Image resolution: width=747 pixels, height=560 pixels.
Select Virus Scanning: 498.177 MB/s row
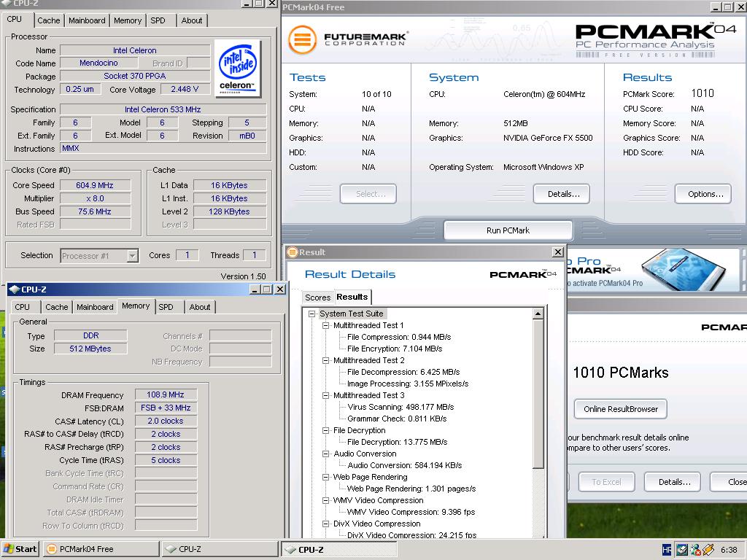pos(400,407)
